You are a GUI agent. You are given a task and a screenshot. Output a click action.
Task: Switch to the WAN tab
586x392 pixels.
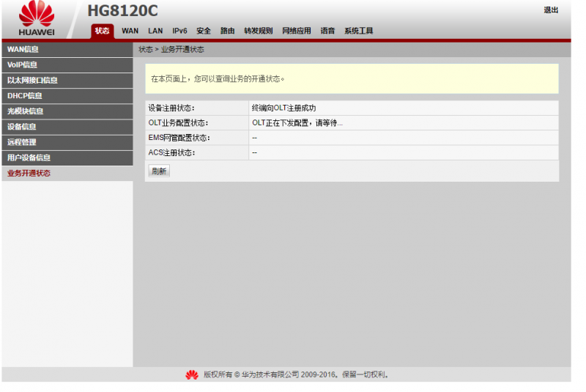pyautogui.click(x=130, y=31)
